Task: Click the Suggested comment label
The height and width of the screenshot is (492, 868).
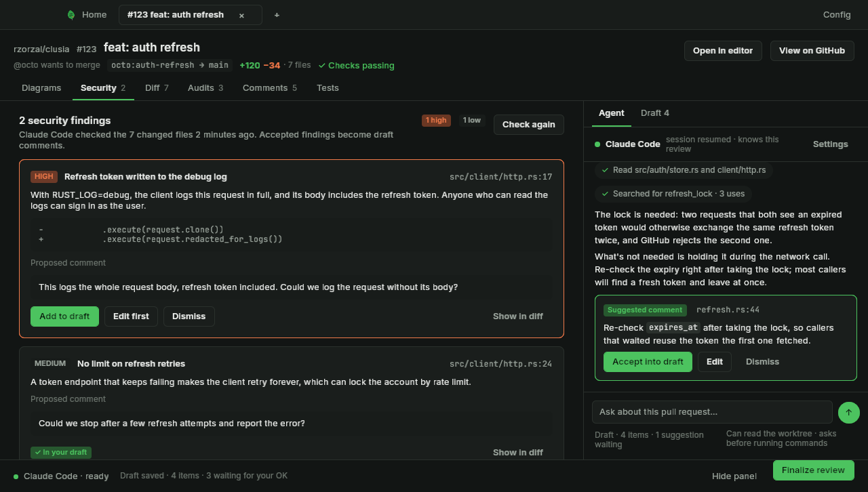Action: click(645, 310)
